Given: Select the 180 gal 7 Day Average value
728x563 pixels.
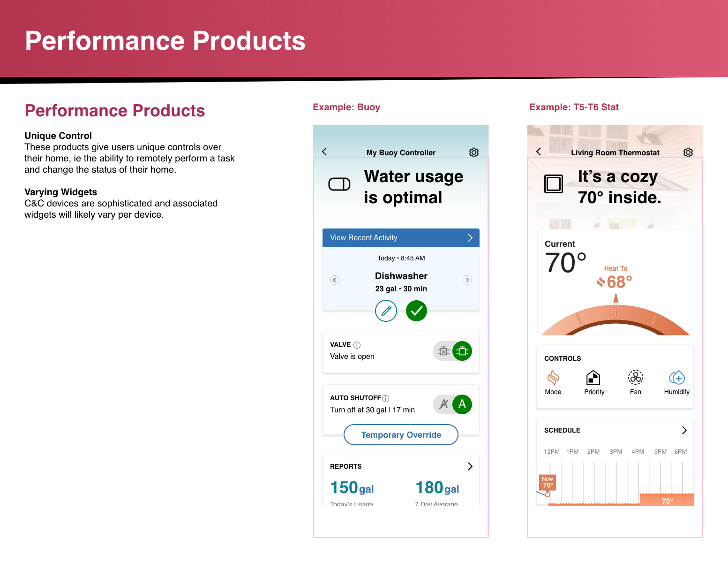Looking at the screenshot, I should tap(437, 488).
